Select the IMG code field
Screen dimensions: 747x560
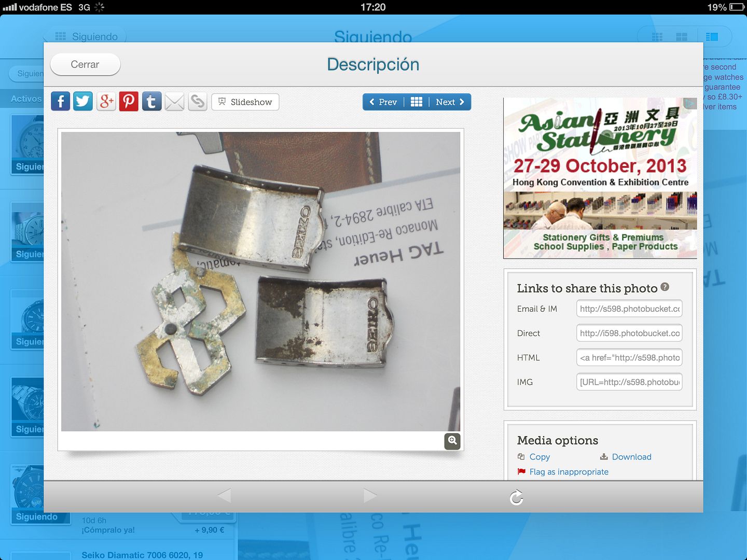[629, 382]
